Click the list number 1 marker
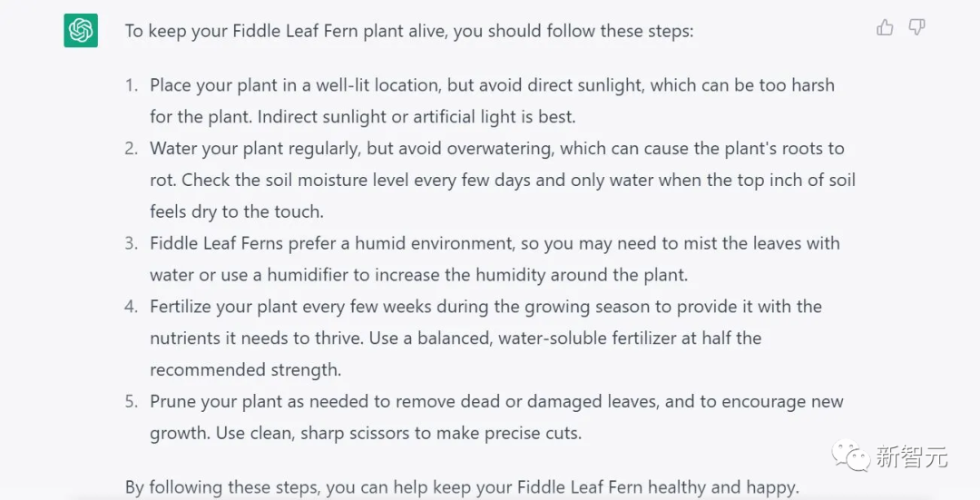The image size is (980, 500). [132, 85]
